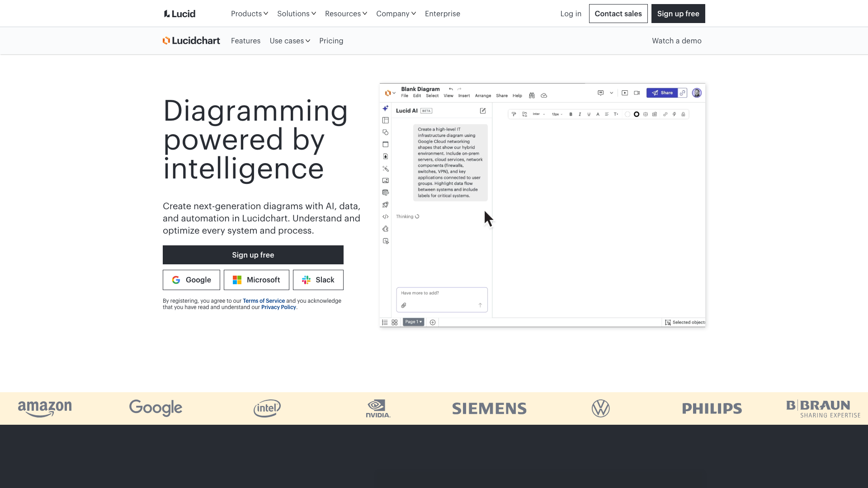The height and width of the screenshot is (488, 868).
Task: Click the 'Have more to add?' input field
Action: click(442, 300)
